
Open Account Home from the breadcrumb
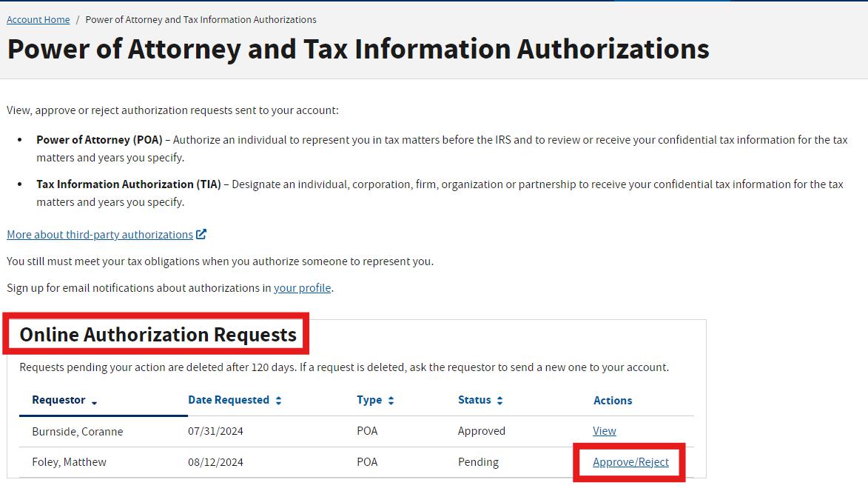[x=38, y=19]
